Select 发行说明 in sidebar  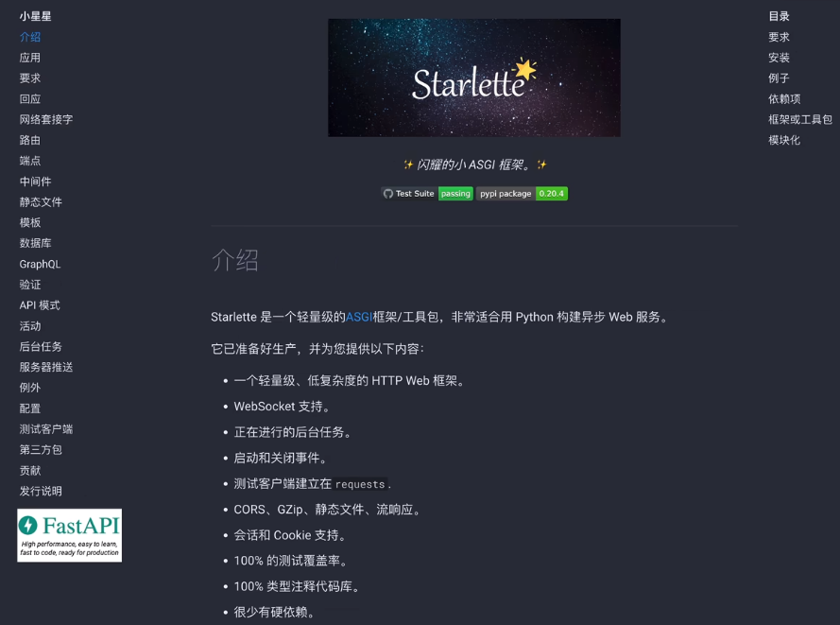click(x=41, y=491)
